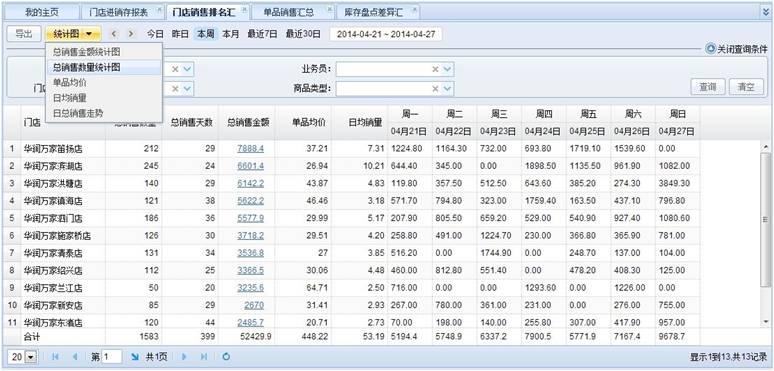
Task: Go to first page icon
Action: coord(55,357)
